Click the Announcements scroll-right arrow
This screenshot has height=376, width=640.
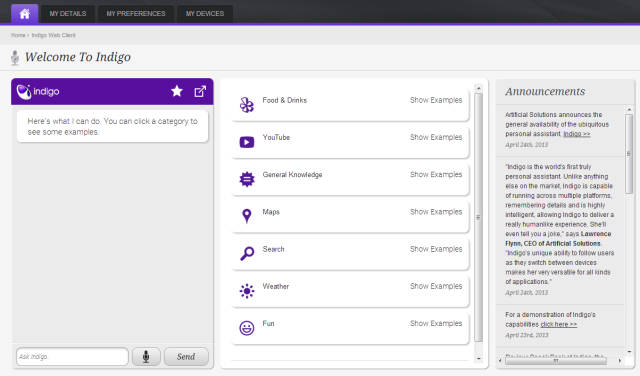tap(620, 361)
